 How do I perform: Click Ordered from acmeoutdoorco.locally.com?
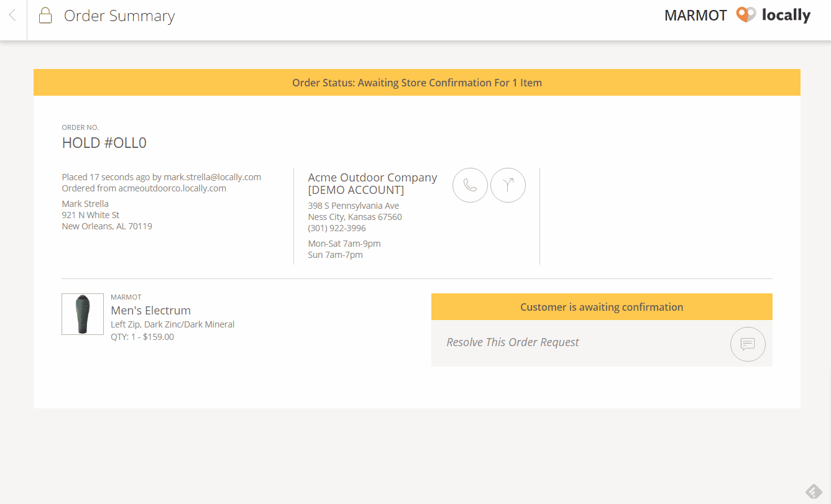[144, 188]
